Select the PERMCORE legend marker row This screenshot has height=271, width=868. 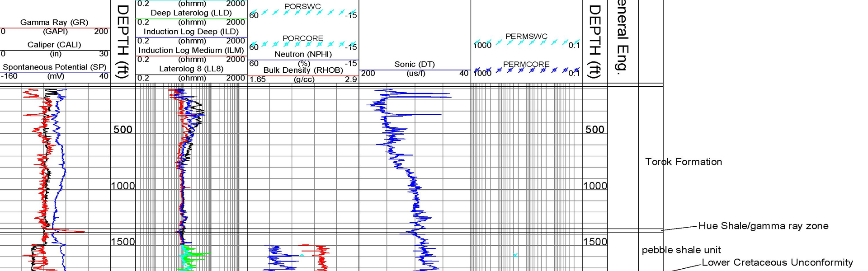[526, 70]
